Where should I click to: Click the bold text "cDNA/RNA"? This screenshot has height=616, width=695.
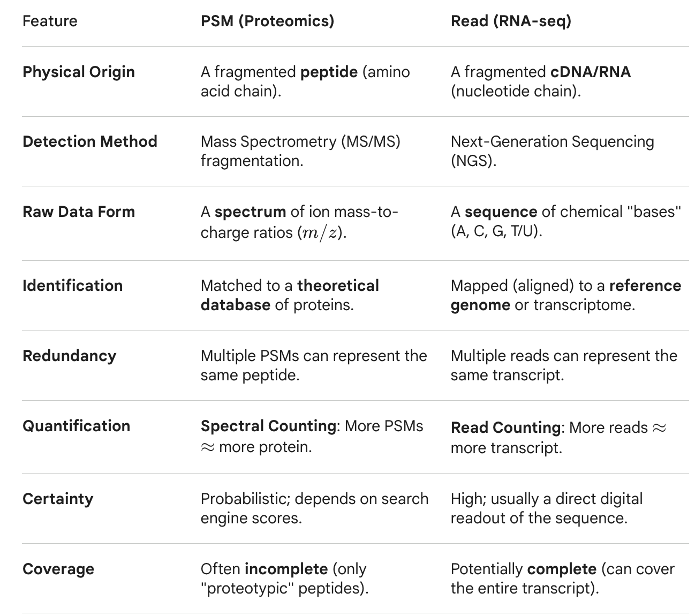[591, 72]
